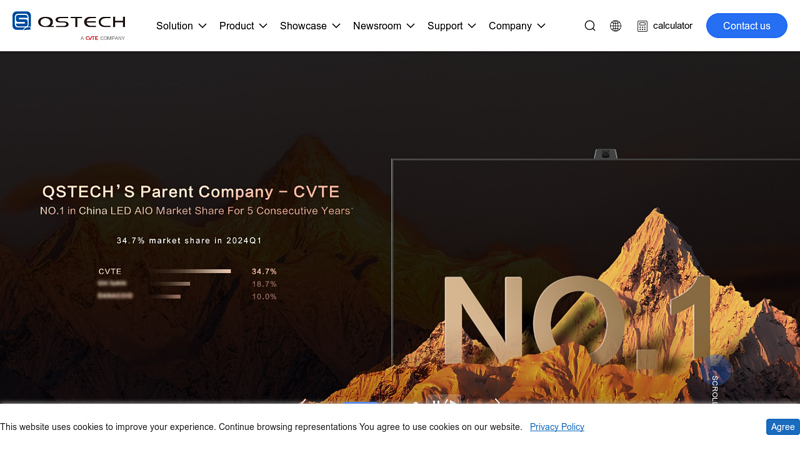Screen dimensions: 800x450
Task: Expand the Product chevron arrow
Action: tap(263, 26)
